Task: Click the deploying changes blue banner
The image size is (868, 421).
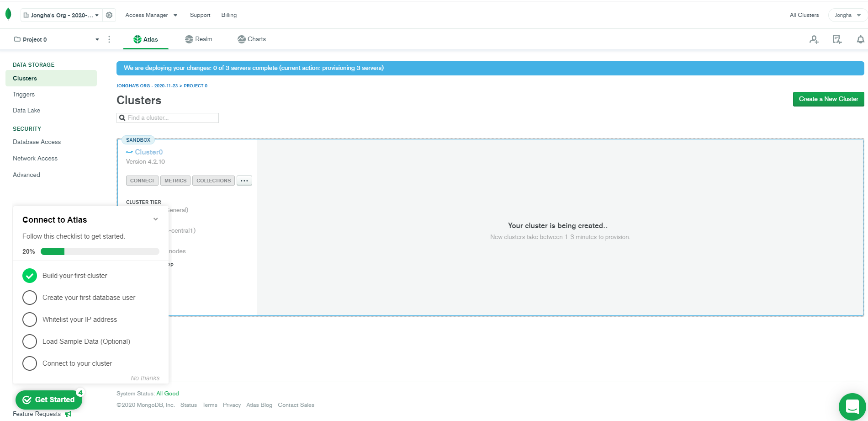Action: click(x=490, y=68)
